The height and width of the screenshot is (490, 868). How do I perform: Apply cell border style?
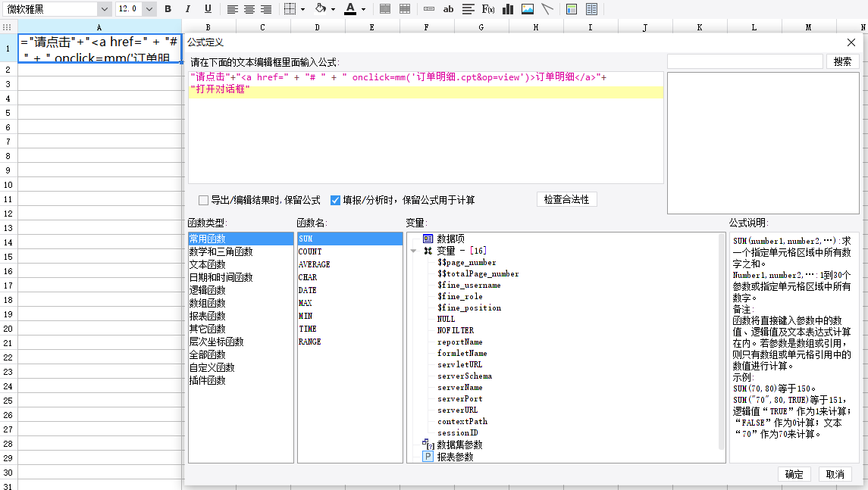[x=290, y=9]
